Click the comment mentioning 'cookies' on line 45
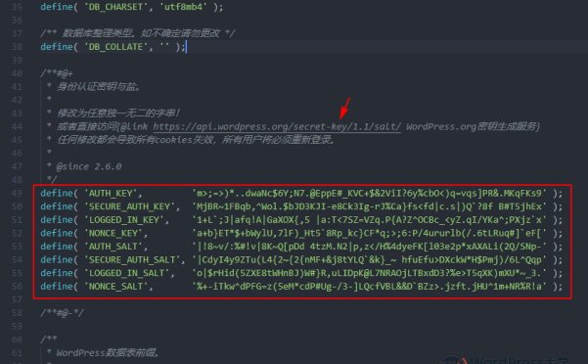The image size is (588, 364). pos(196,140)
